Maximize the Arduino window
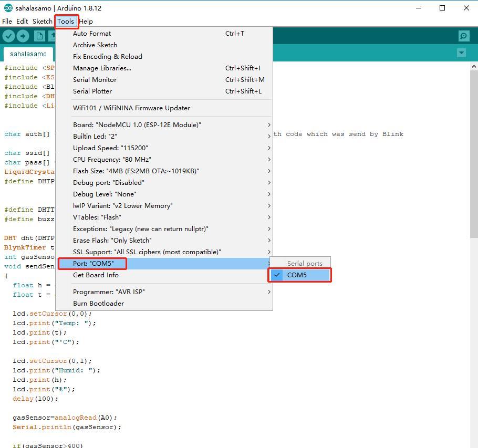This screenshot has width=478, height=448. pyautogui.click(x=442, y=8)
